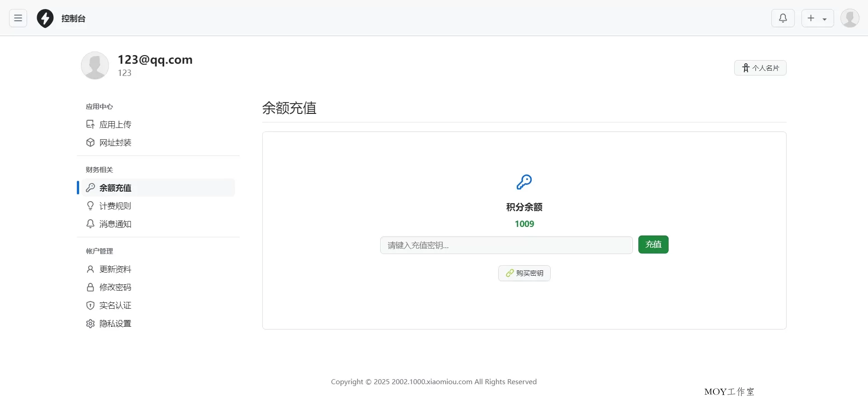
Task: Open the notification bell icon
Action: pyautogui.click(x=783, y=18)
